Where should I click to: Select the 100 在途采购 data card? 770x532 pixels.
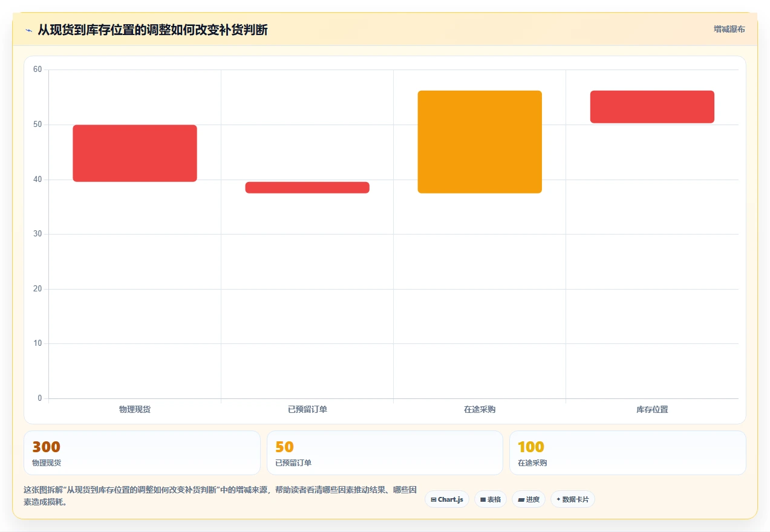tap(628, 453)
